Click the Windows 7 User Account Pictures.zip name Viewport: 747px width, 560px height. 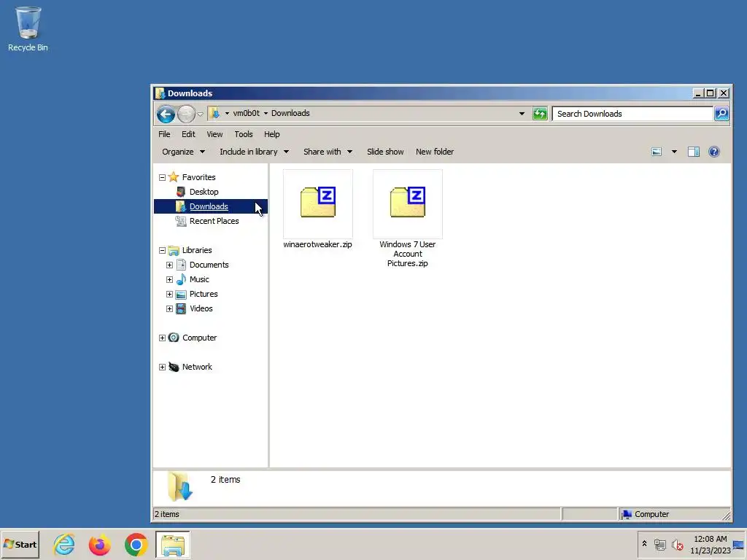408,254
